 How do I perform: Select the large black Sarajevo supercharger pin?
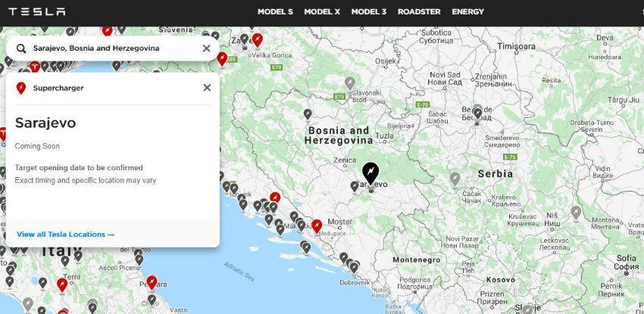(370, 173)
